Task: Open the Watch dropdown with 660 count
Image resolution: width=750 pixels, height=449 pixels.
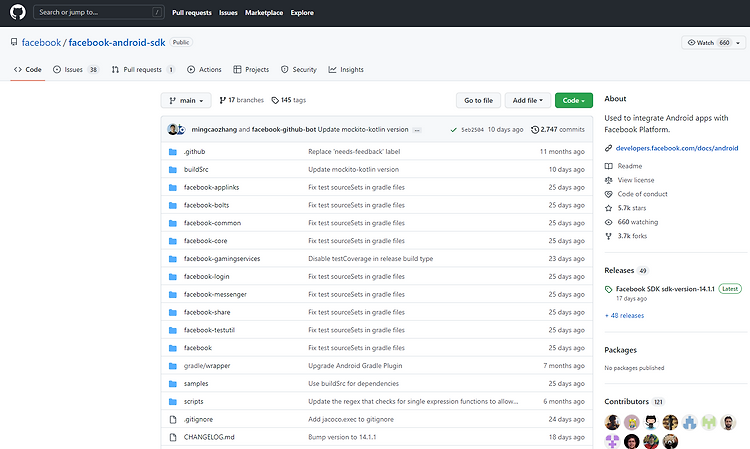Action: click(713, 43)
